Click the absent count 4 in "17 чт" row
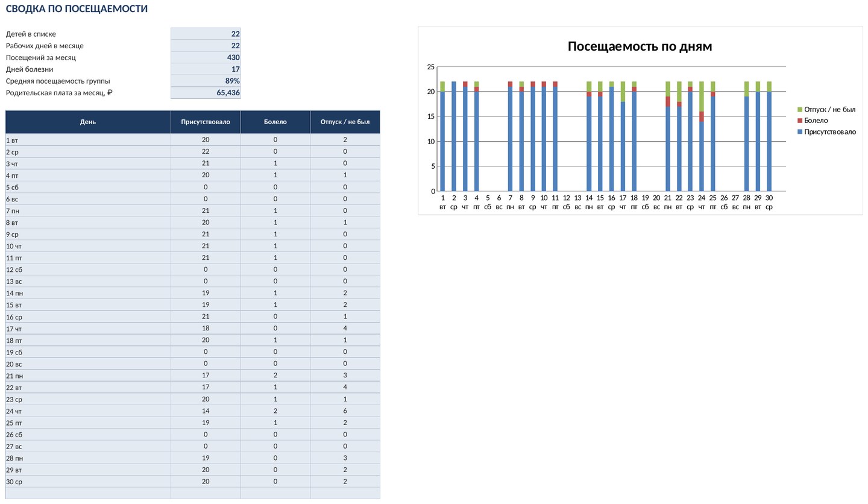 pos(345,329)
